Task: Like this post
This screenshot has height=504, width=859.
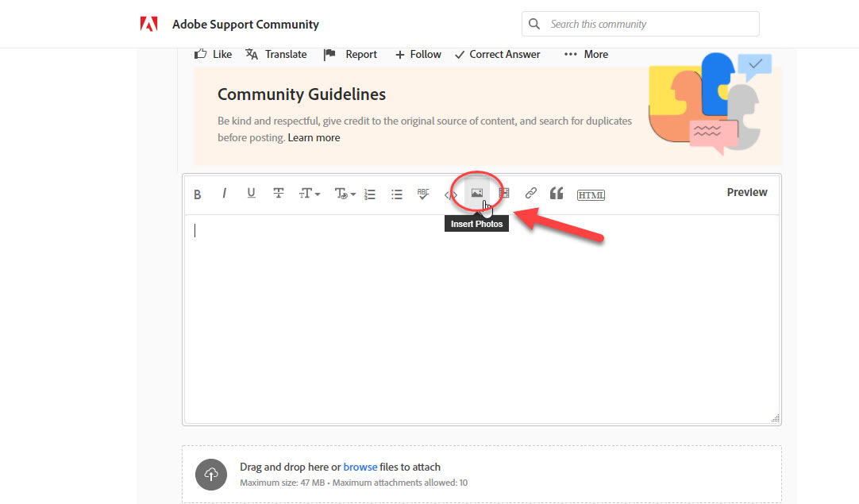Action: (x=213, y=54)
